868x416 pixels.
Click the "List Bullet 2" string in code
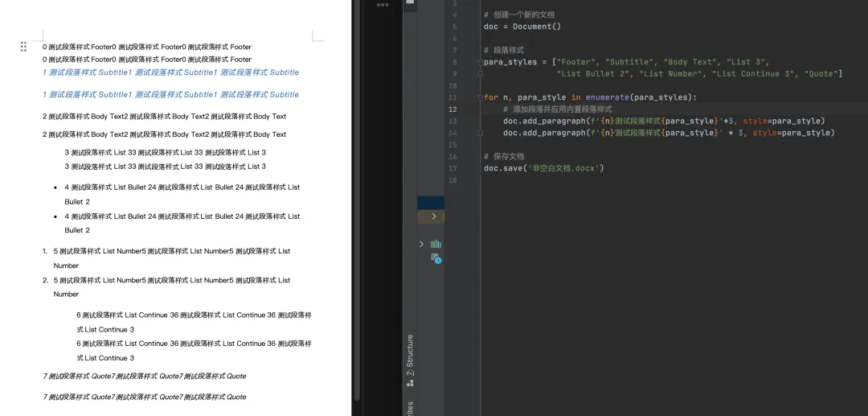593,74
